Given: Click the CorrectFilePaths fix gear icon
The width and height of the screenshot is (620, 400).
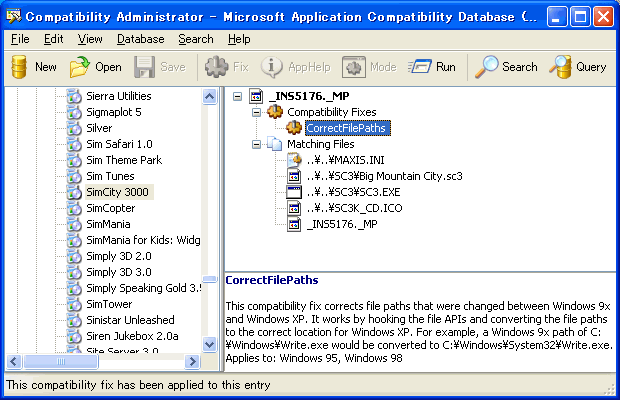Looking at the screenshot, I should pyautogui.click(x=294, y=128).
